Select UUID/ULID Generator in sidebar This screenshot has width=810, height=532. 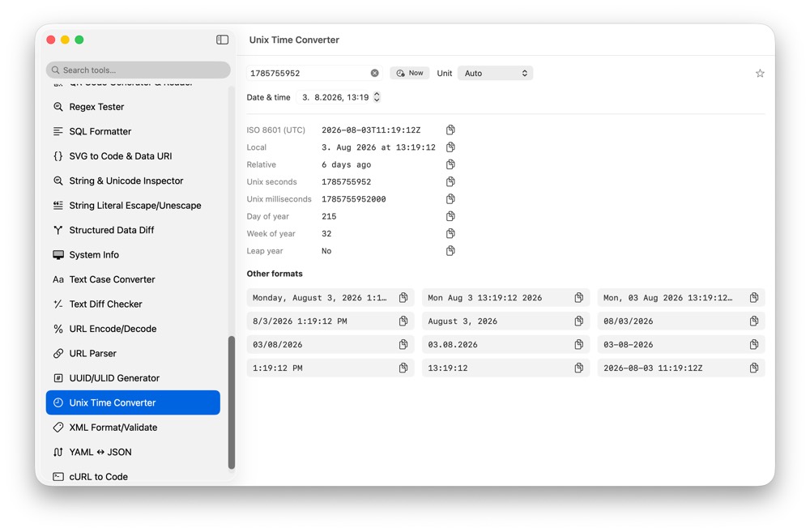pyautogui.click(x=133, y=378)
